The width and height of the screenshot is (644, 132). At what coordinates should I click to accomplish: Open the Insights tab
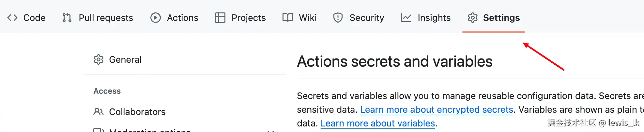(x=434, y=18)
